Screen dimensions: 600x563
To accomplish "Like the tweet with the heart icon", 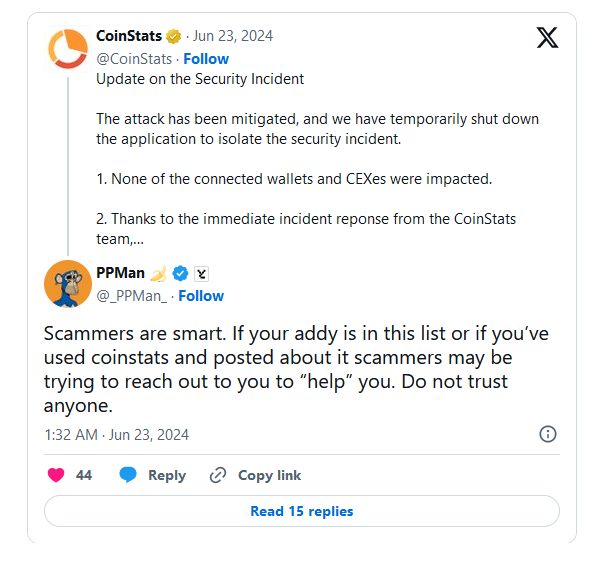I will point(56,475).
